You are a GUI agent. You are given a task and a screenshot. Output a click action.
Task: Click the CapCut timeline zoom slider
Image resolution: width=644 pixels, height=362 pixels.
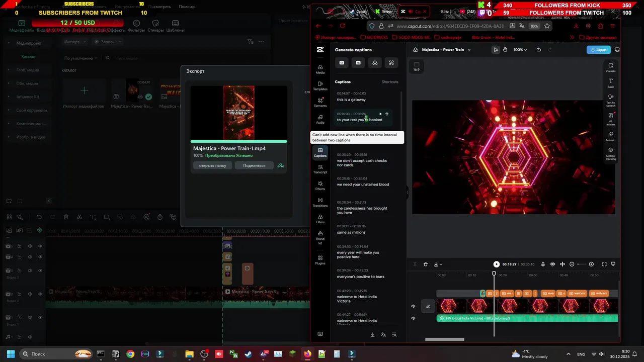tap(581, 264)
